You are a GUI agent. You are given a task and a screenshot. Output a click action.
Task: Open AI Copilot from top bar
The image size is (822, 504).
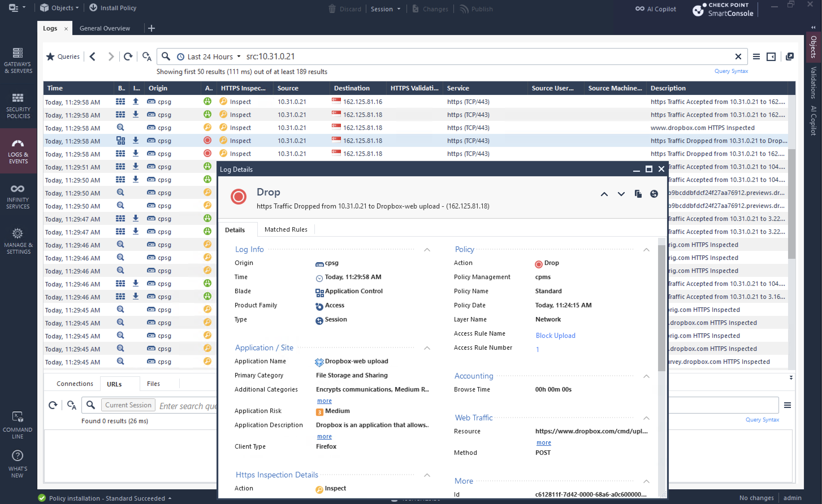pyautogui.click(x=656, y=9)
